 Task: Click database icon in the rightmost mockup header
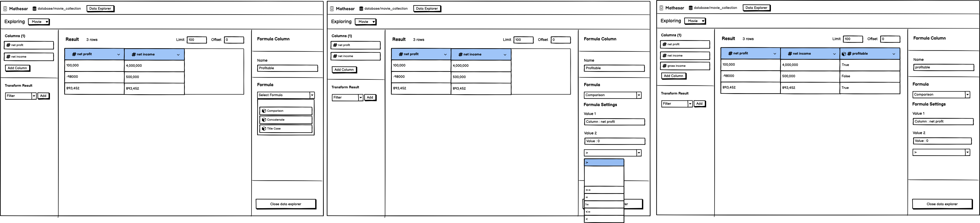[690, 8]
